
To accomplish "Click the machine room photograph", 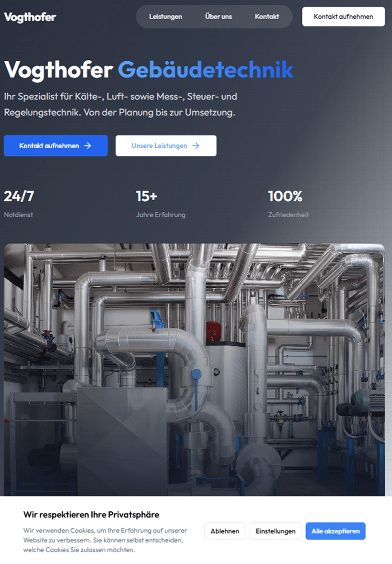I will 196,368.
